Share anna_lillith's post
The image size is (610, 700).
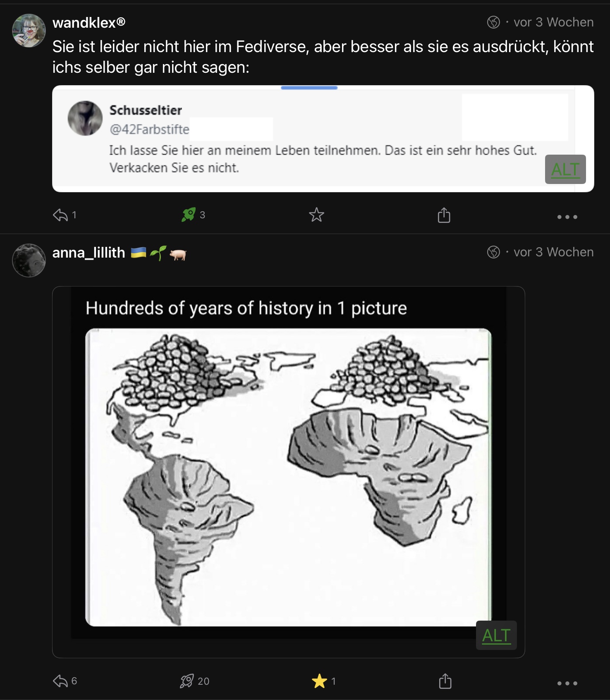[445, 681]
